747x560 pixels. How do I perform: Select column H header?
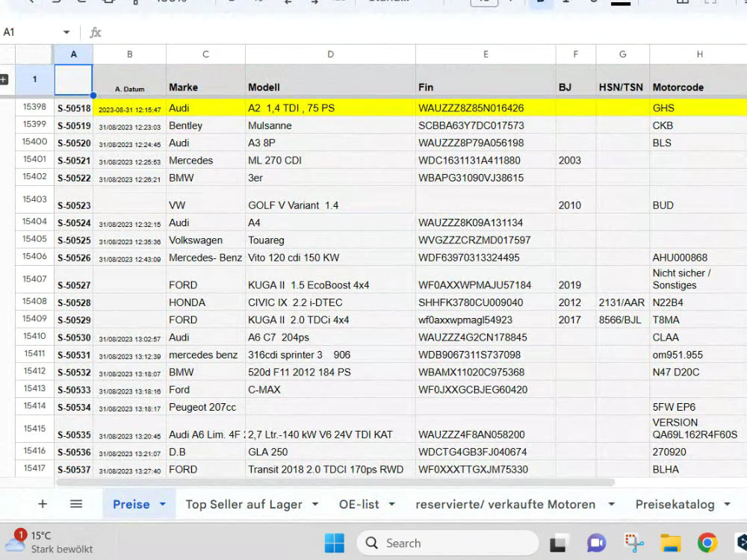(x=698, y=55)
